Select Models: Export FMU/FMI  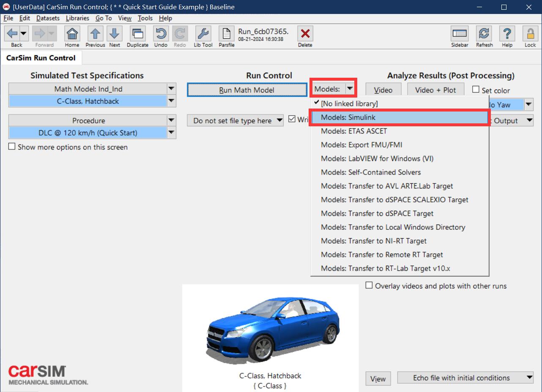(400, 145)
